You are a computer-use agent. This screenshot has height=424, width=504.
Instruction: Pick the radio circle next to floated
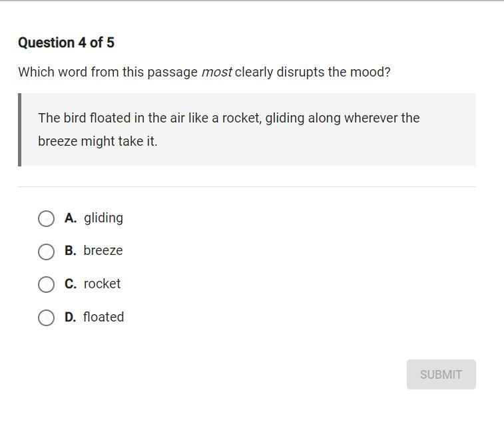[46, 318]
